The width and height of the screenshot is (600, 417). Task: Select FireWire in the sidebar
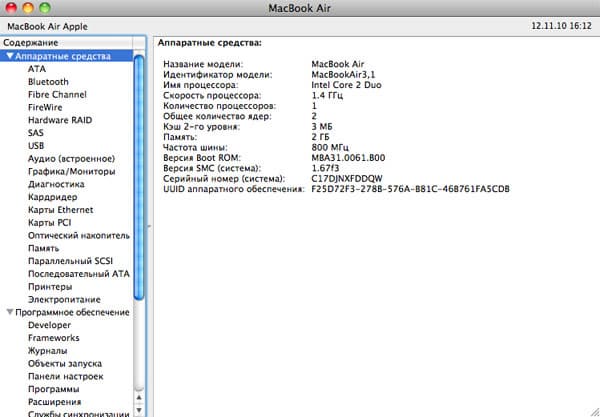tap(45, 108)
